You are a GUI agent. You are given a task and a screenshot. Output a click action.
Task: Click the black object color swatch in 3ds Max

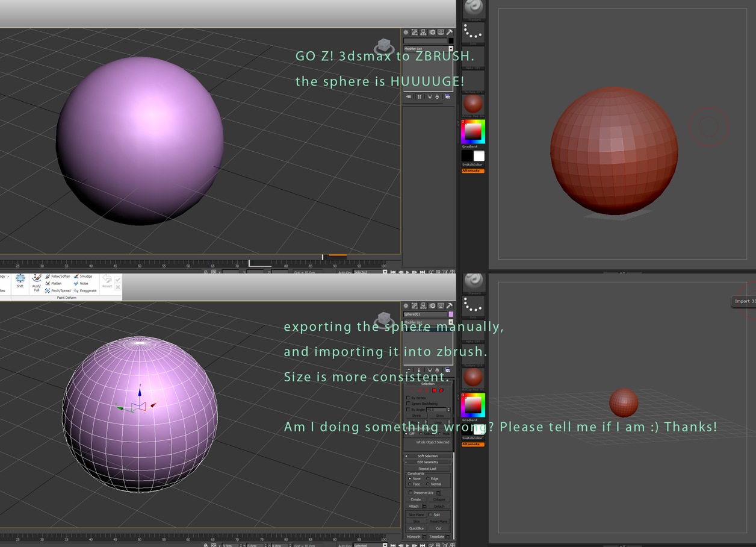[x=451, y=41]
